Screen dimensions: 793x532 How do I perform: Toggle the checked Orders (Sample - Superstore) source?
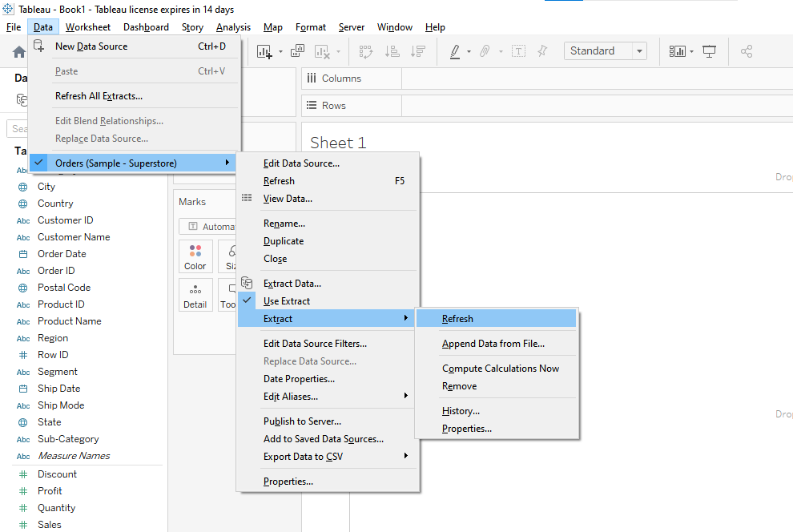pos(132,163)
